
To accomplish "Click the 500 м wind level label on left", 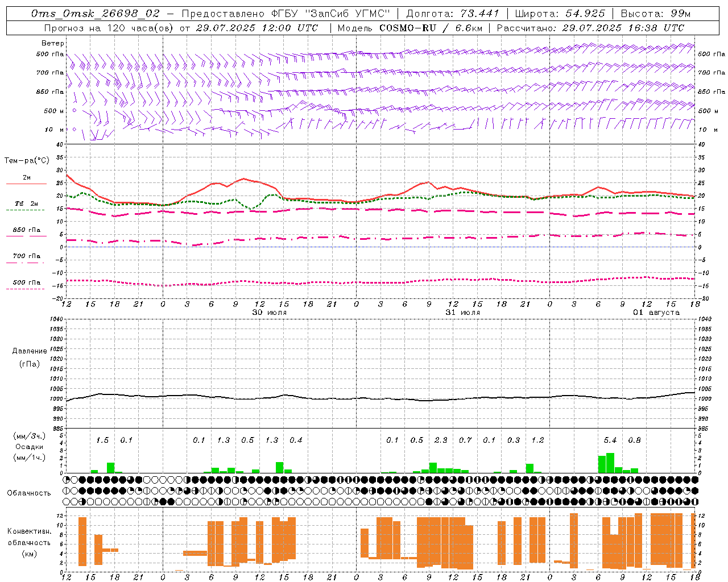I will (54, 111).
